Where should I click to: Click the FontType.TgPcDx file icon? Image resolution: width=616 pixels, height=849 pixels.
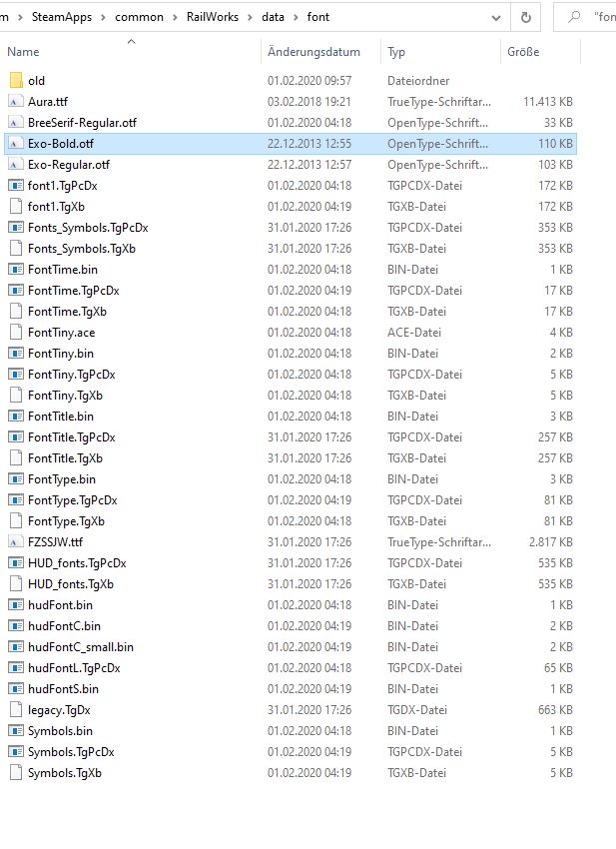[x=16, y=500]
